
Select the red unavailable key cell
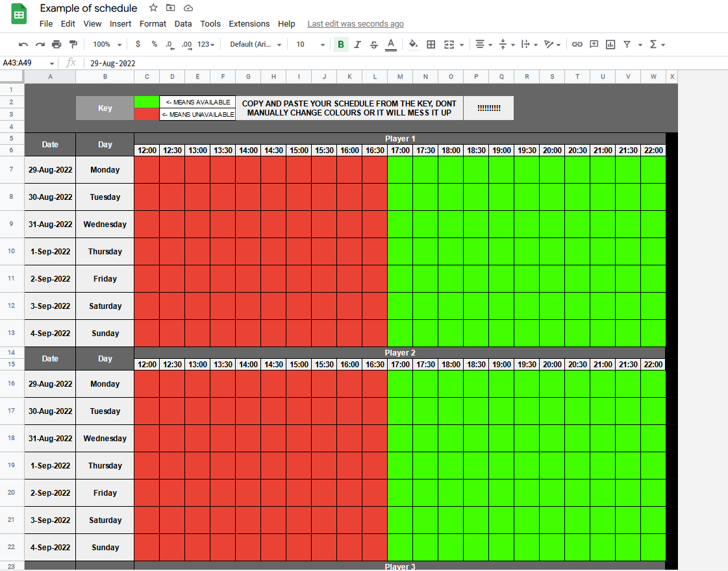[147, 114]
